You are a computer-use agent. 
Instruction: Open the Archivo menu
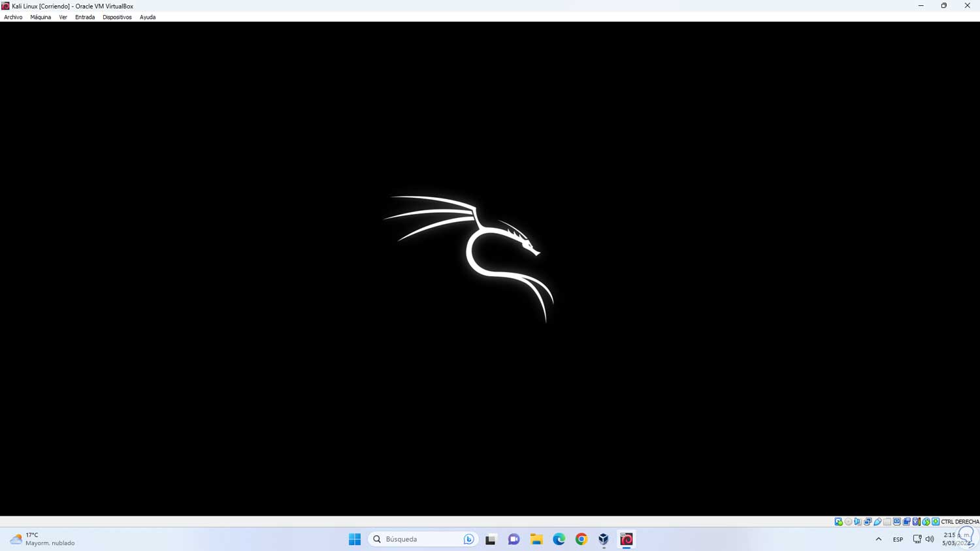13,17
